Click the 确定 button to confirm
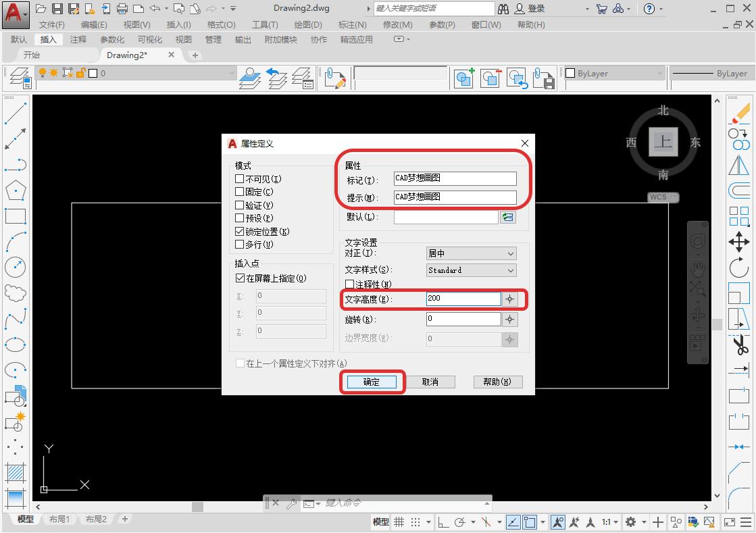The height and width of the screenshot is (533, 756). pos(372,381)
